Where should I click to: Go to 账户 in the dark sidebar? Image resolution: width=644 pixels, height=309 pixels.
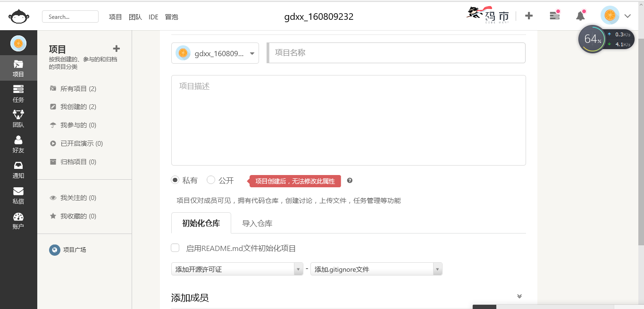point(18,220)
